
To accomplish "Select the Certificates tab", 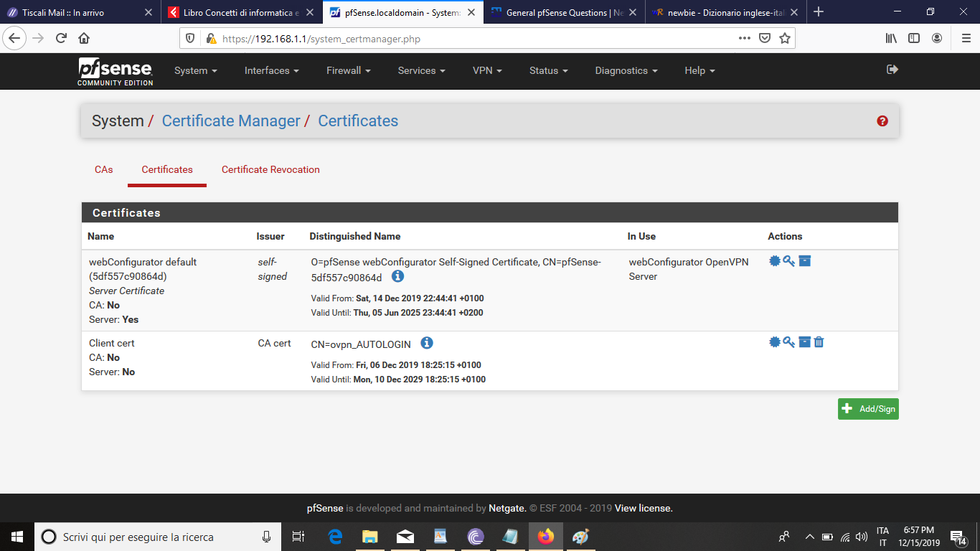I will 167,170.
